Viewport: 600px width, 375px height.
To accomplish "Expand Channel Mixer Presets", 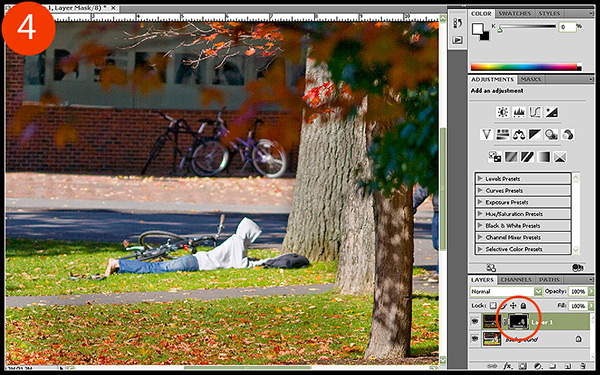I will point(479,237).
